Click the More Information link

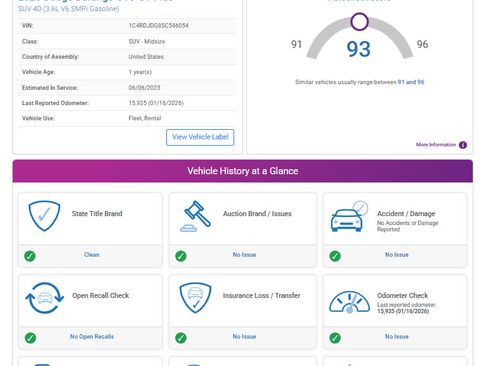(436, 145)
